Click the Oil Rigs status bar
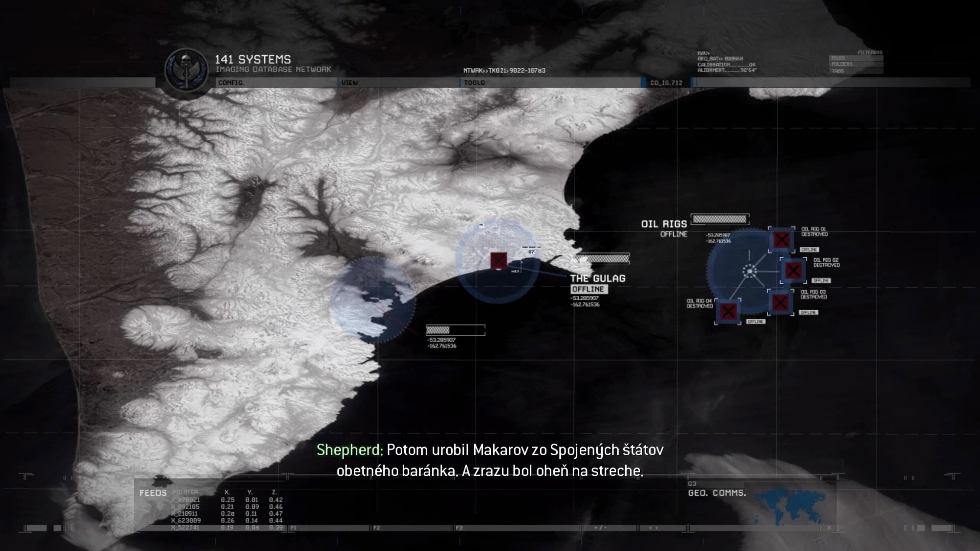Screen dimensions: 980x551 [720, 219]
